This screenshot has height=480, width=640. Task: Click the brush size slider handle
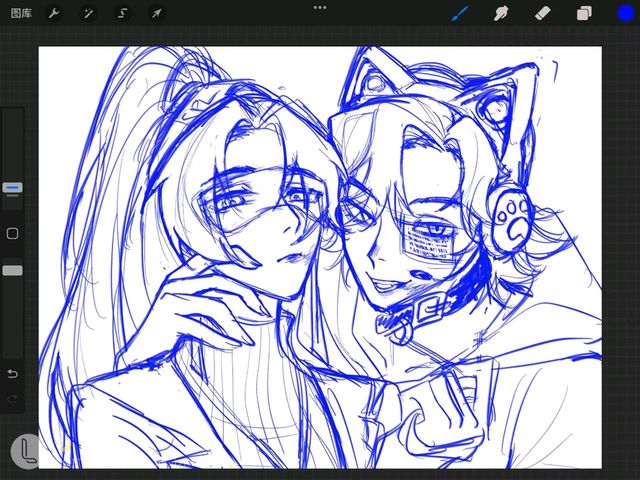(13, 187)
